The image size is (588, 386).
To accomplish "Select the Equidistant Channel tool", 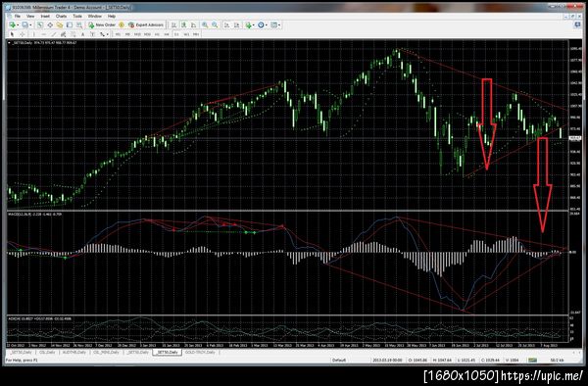I will (x=63, y=34).
